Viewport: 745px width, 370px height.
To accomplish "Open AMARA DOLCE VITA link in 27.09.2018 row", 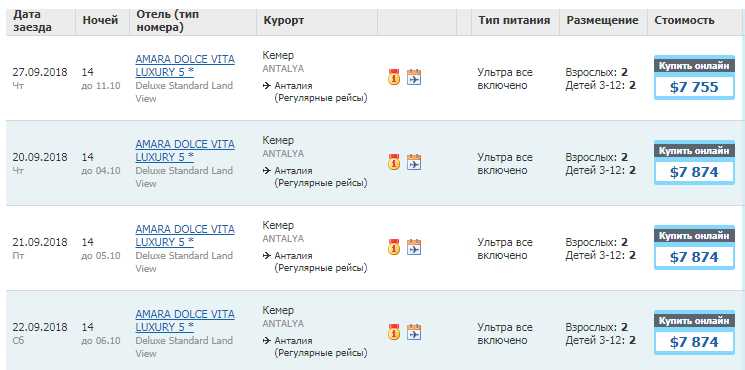I will coord(185,66).
